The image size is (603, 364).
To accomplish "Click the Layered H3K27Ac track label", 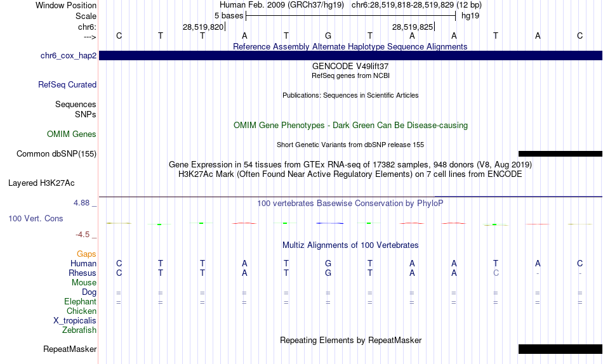I will coord(41,183).
